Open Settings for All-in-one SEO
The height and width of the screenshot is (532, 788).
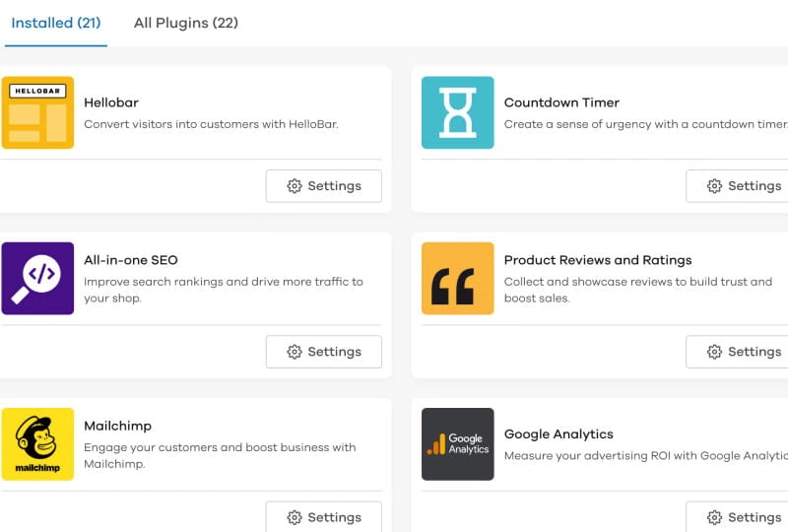(x=324, y=352)
